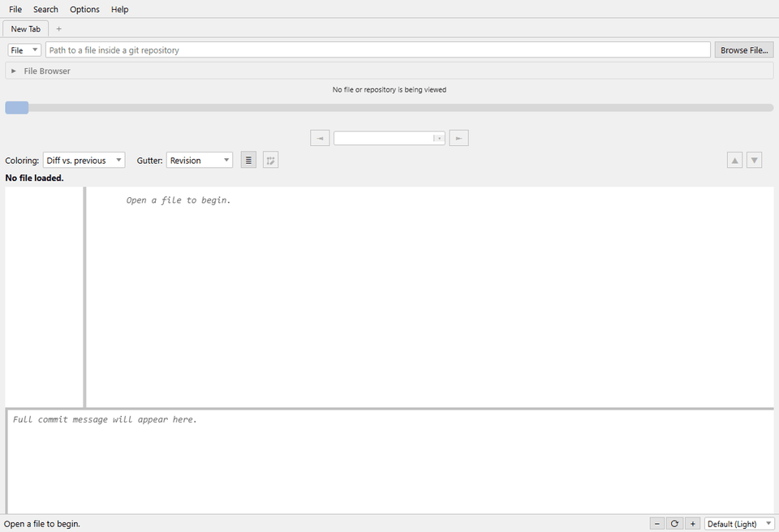This screenshot has height=532, width=779.
Task: Go to the previous revision arrow button
Action: click(x=320, y=138)
